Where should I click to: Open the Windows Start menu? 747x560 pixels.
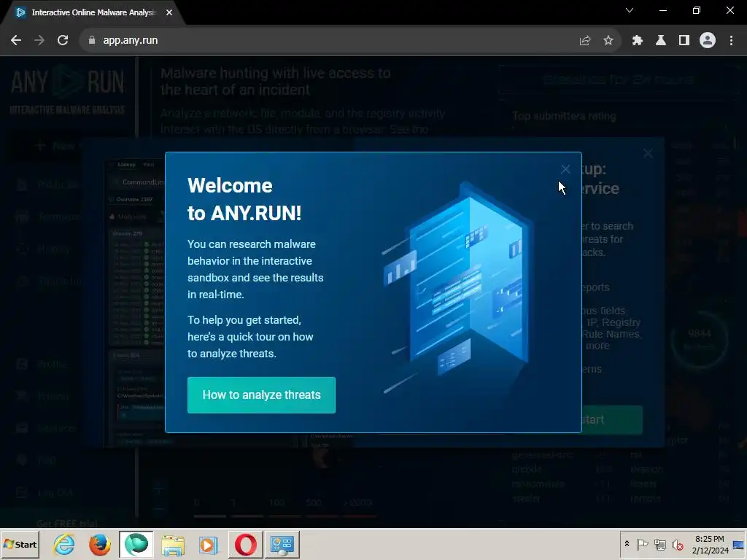20,544
